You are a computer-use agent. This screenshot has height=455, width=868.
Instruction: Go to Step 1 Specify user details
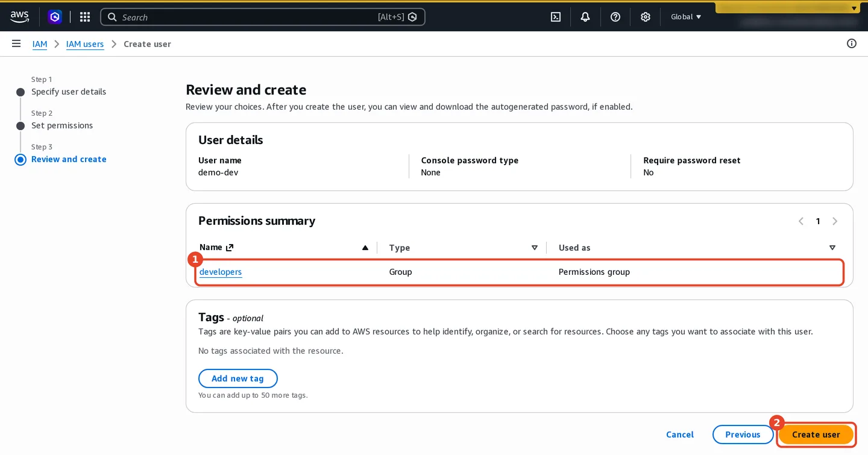(69, 92)
